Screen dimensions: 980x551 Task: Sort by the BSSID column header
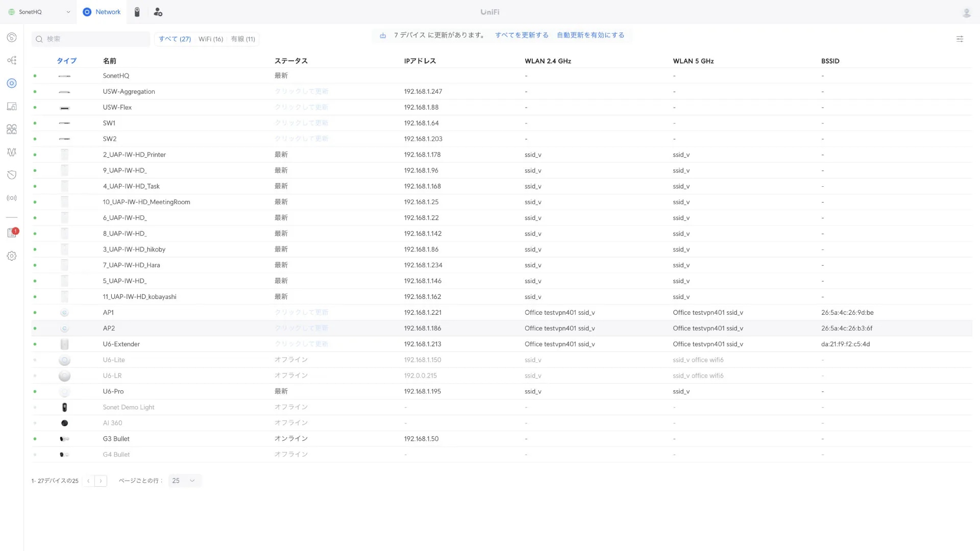coord(830,61)
